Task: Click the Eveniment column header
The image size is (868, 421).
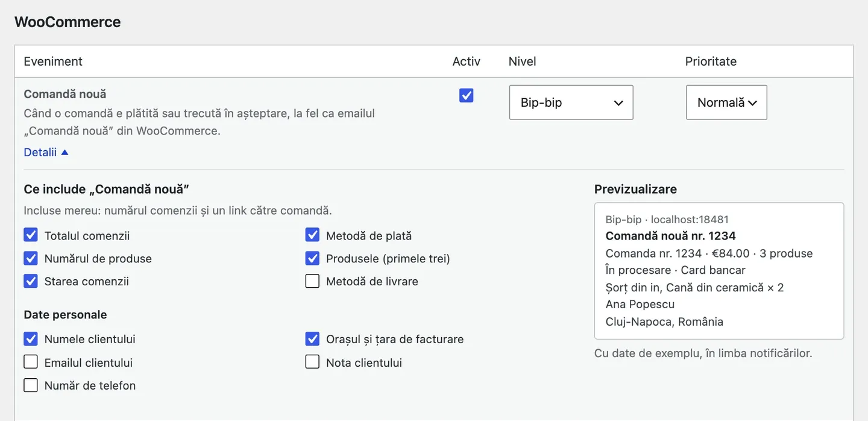Action: pyautogui.click(x=53, y=62)
